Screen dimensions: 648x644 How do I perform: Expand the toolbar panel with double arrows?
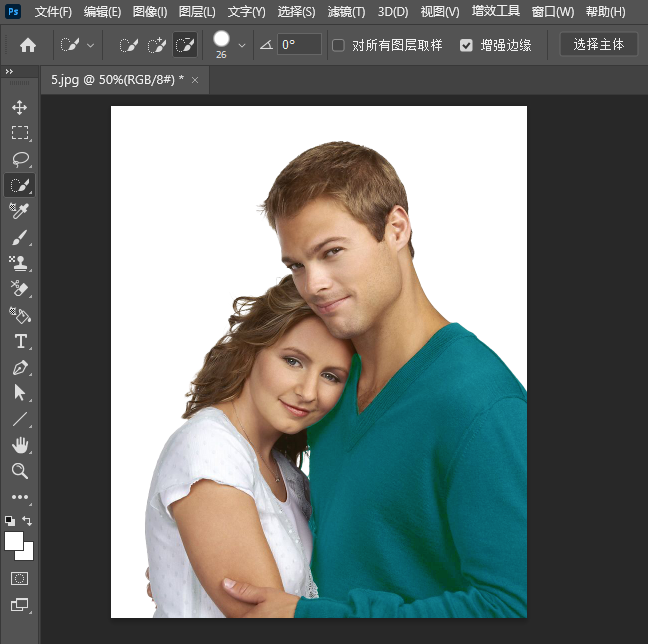[9, 72]
